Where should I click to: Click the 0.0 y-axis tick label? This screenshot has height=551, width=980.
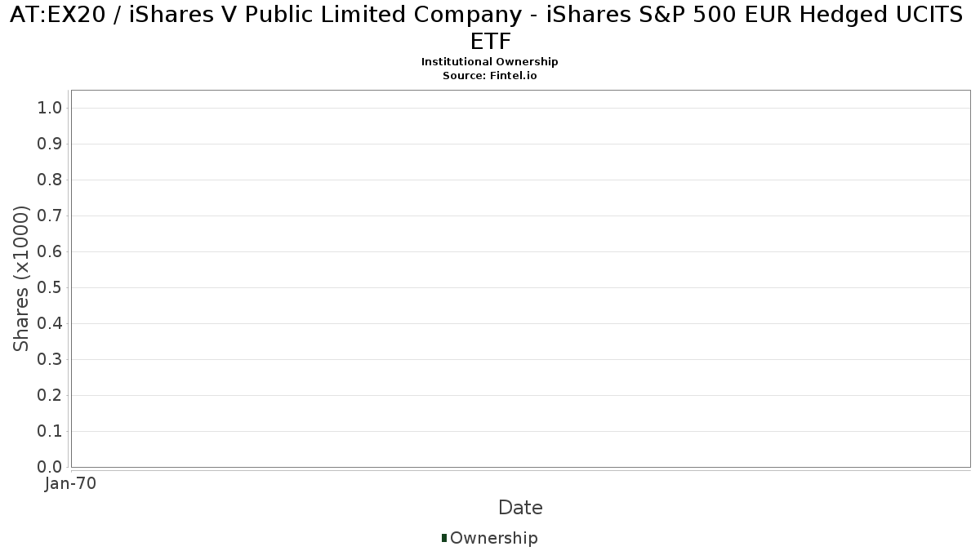[51, 467]
